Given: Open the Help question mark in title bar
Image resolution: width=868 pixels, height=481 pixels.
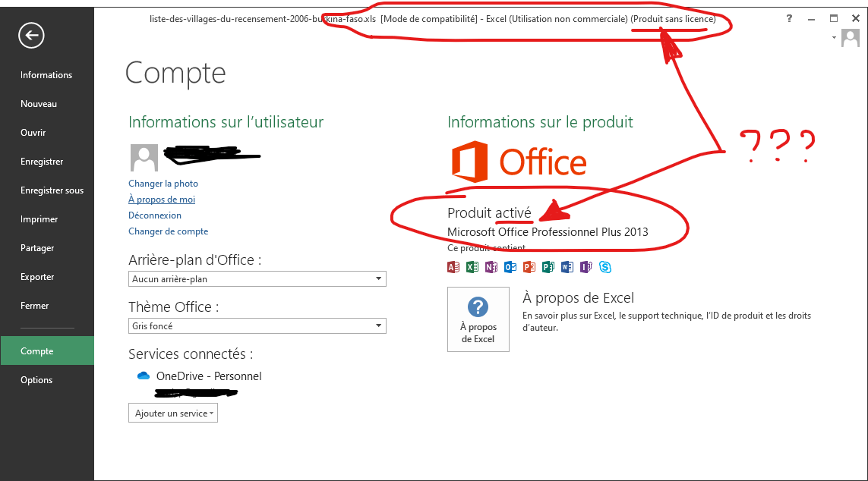Looking at the screenshot, I should coord(789,19).
